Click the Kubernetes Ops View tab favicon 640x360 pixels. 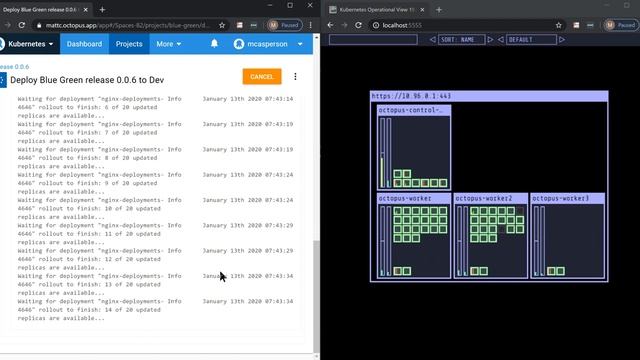coord(333,9)
